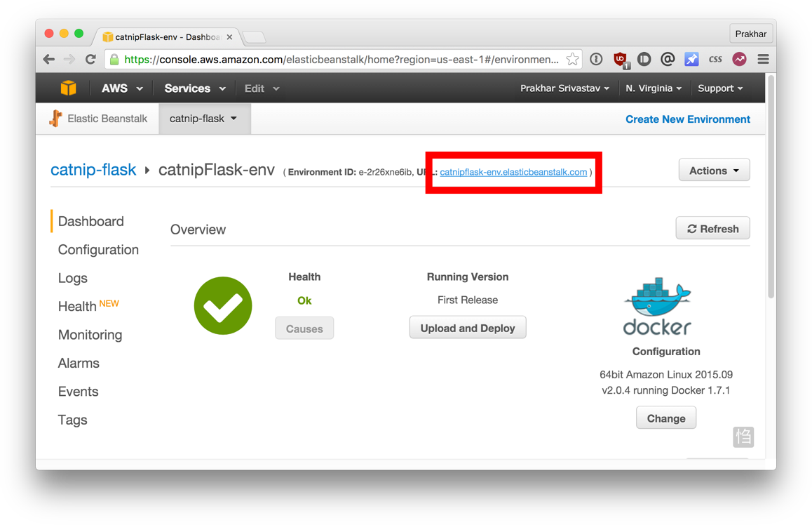
Task: Open Configuration in the sidebar
Action: click(x=98, y=250)
